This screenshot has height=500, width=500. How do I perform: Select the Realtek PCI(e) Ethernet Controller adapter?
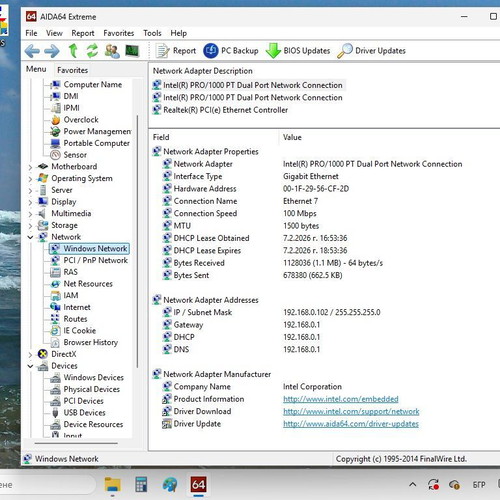point(221,110)
